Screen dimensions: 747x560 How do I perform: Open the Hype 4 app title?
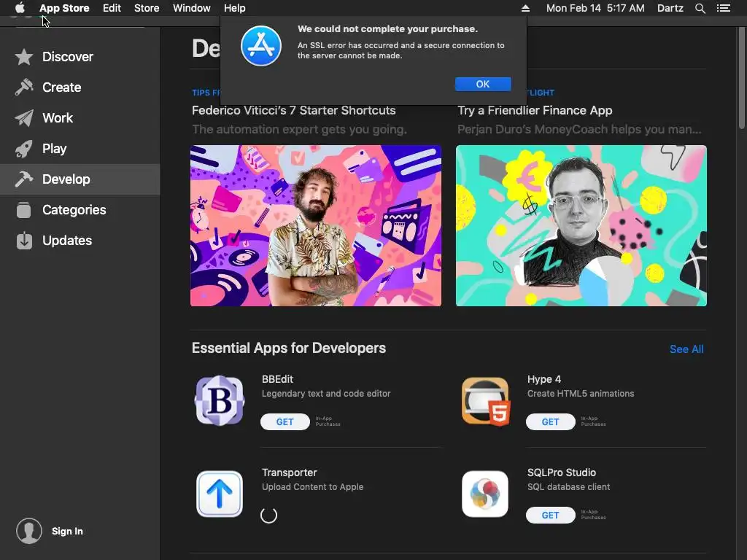click(543, 379)
